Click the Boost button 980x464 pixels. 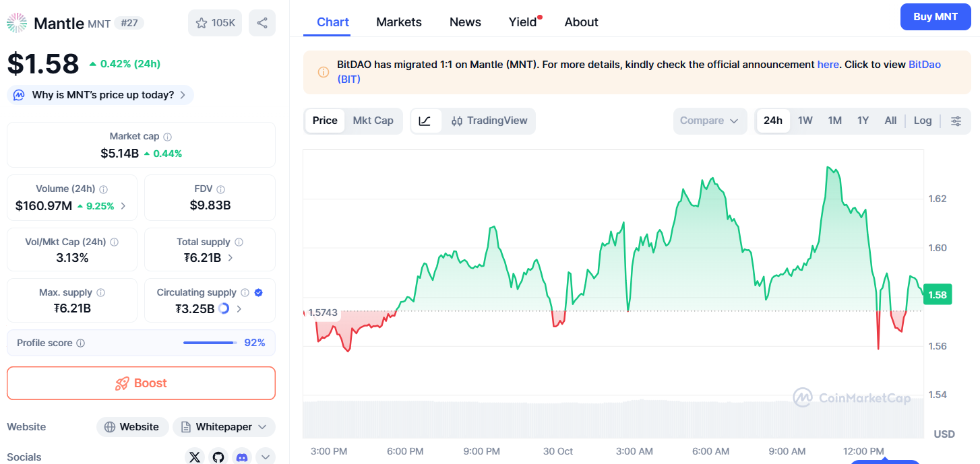(141, 383)
